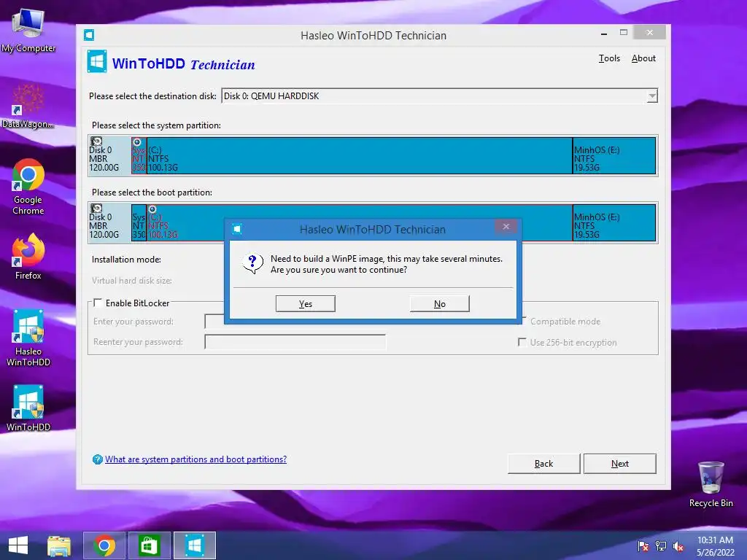Click the Next button
The width and height of the screenshot is (747, 560).
(620, 463)
